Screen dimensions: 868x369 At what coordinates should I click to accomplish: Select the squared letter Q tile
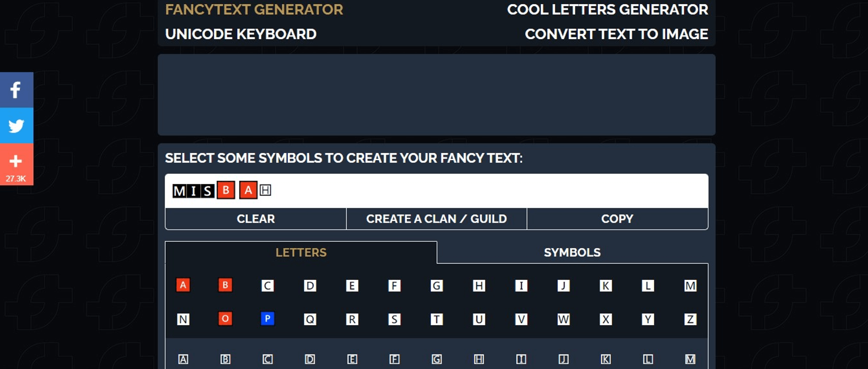[x=309, y=319]
